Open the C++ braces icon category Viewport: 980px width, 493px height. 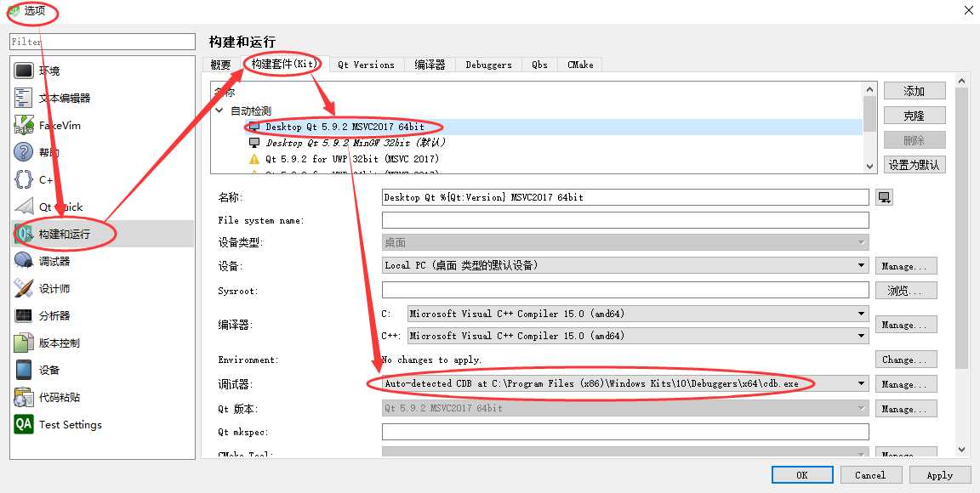click(24, 179)
